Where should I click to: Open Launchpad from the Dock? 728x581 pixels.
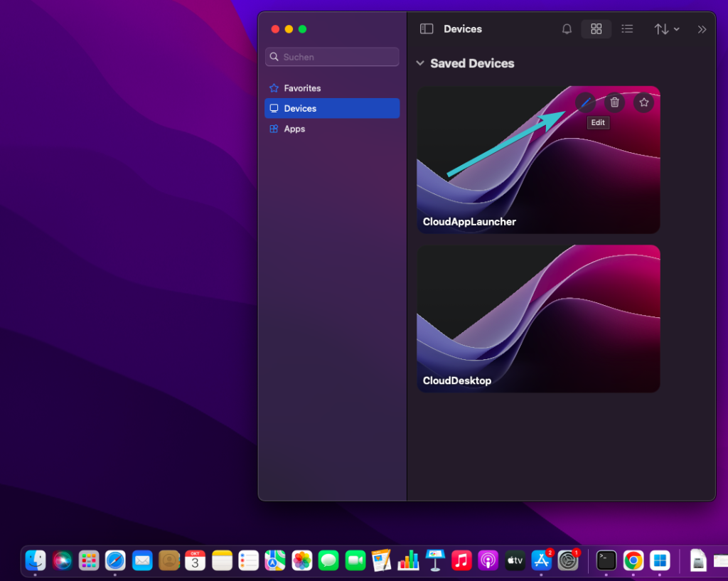pos(89,560)
